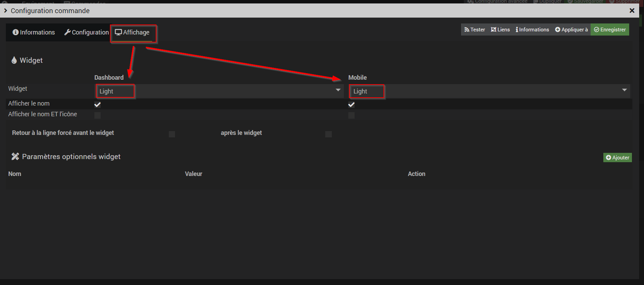Open the Dashboard widget dropdown

[219, 91]
